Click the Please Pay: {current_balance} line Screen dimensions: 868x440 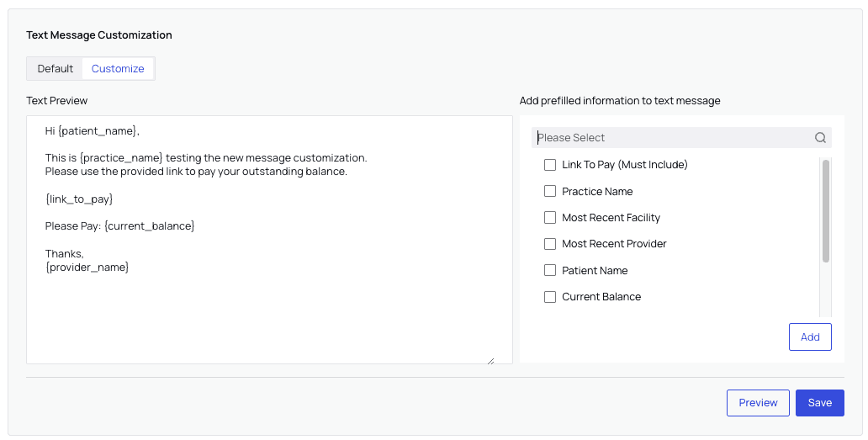click(119, 226)
